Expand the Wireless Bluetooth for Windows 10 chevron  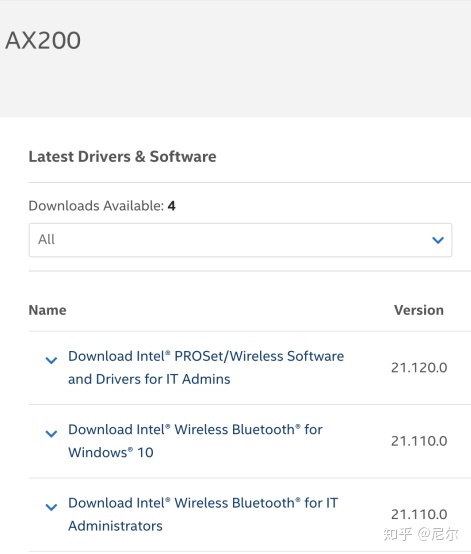52,434
